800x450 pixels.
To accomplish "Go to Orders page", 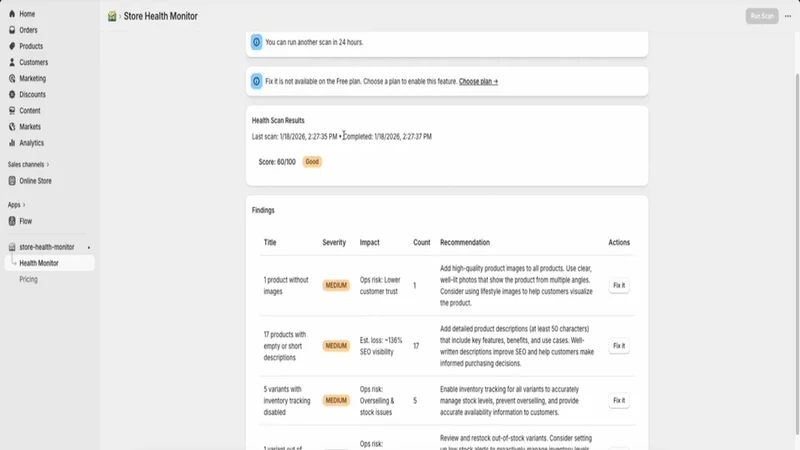I will point(28,30).
